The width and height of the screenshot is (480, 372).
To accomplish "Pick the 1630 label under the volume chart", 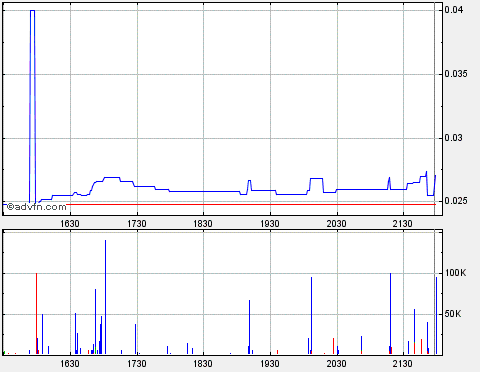I will coord(70,363).
